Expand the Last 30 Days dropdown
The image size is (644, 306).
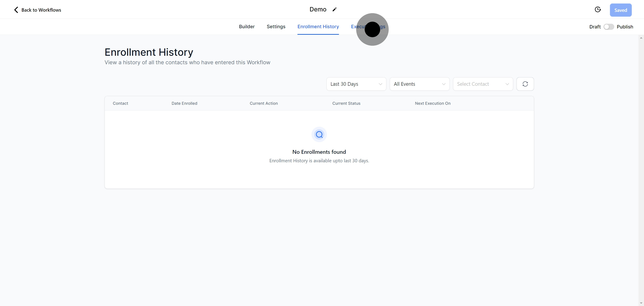(x=356, y=84)
